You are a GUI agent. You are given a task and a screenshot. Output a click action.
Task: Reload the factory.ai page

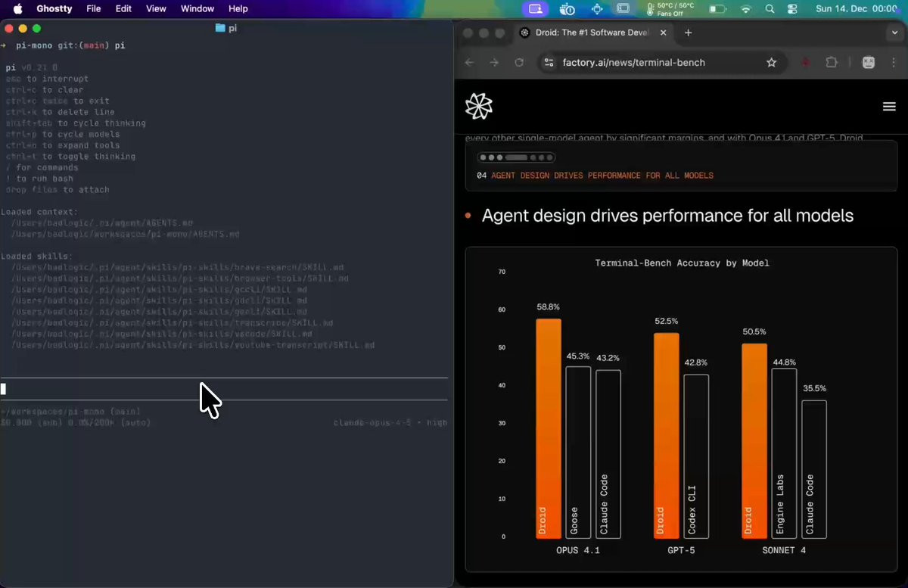point(519,63)
